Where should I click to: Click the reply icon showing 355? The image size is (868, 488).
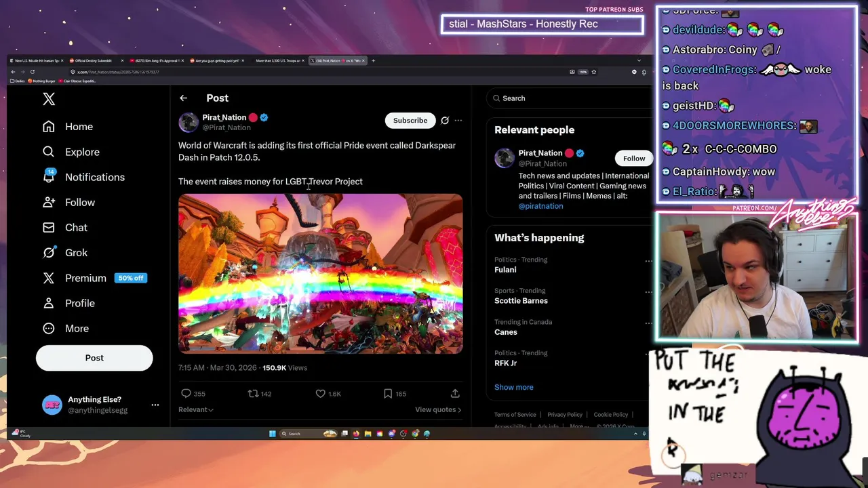tap(186, 393)
